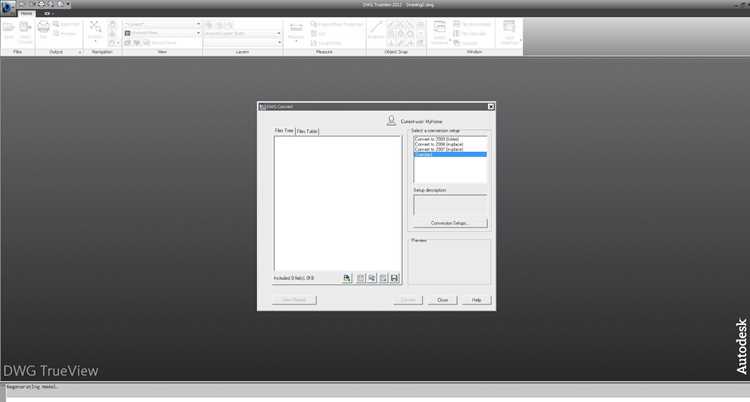The height and width of the screenshot is (402, 750).
Task: Click the ribbon minimize toggle beside the Home tab
Action: (x=47, y=13)
